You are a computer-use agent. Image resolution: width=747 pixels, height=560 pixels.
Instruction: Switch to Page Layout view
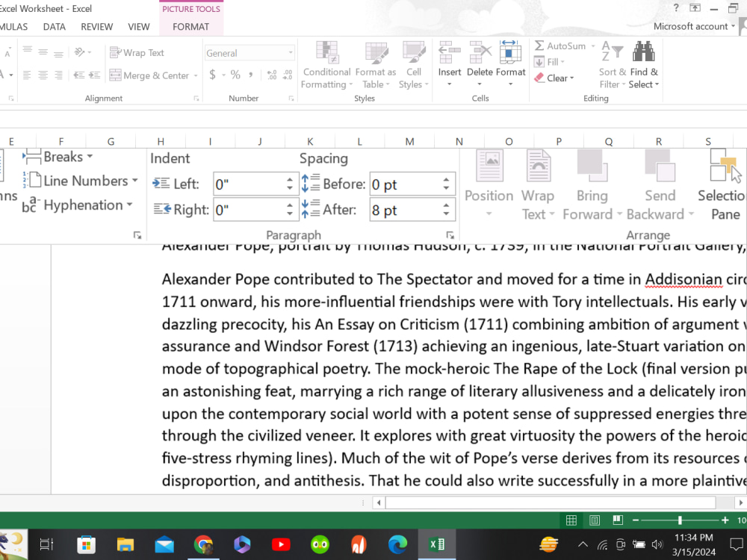pos(595,520)
